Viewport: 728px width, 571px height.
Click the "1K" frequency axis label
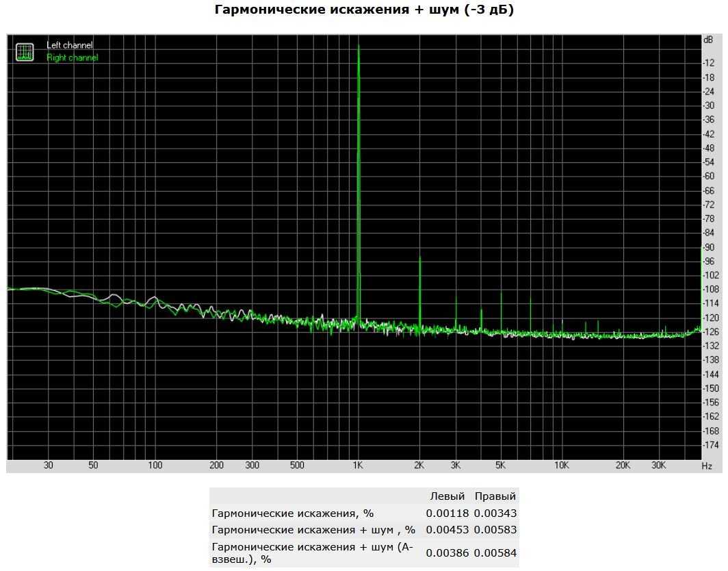point(357,466)
